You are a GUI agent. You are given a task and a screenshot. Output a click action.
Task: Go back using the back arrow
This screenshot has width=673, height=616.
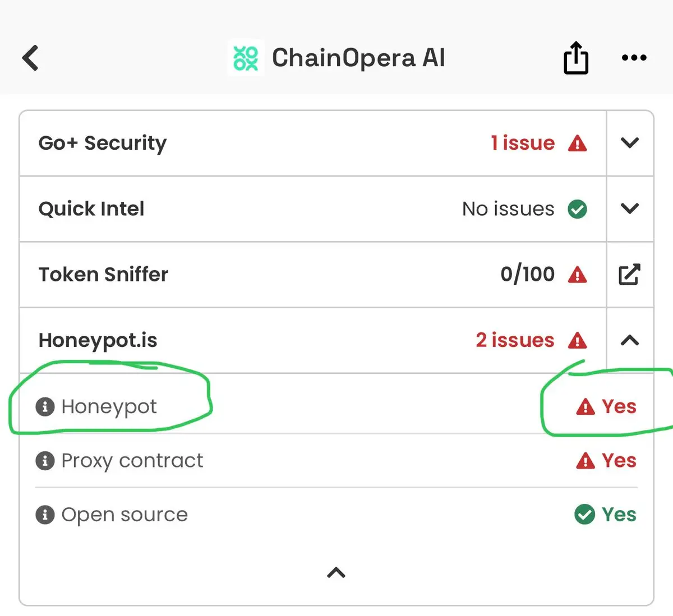point(31,58)
